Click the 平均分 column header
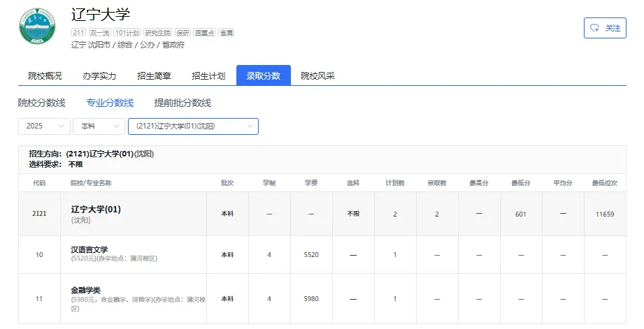 coord(563,183)
